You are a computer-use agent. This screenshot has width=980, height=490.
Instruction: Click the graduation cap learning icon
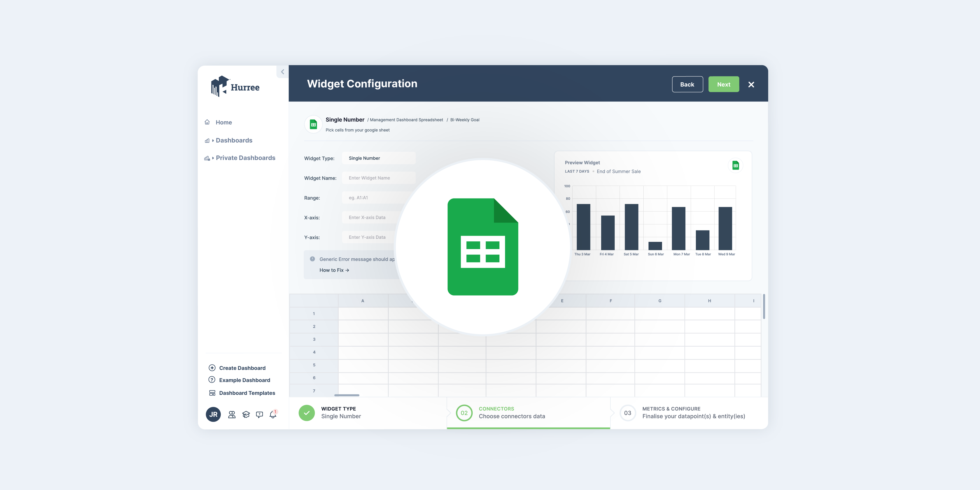[x=246, y=415]
